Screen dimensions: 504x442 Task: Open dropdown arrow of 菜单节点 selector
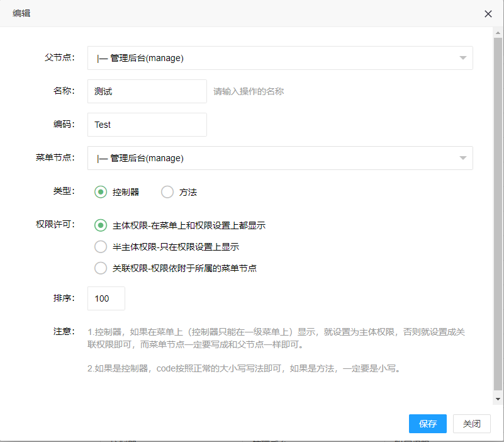coord(463,158)
